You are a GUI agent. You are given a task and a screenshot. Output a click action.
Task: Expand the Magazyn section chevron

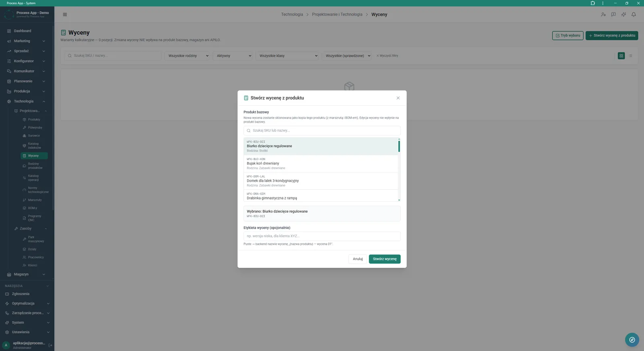pyautogui.click(x=44, y=274)
